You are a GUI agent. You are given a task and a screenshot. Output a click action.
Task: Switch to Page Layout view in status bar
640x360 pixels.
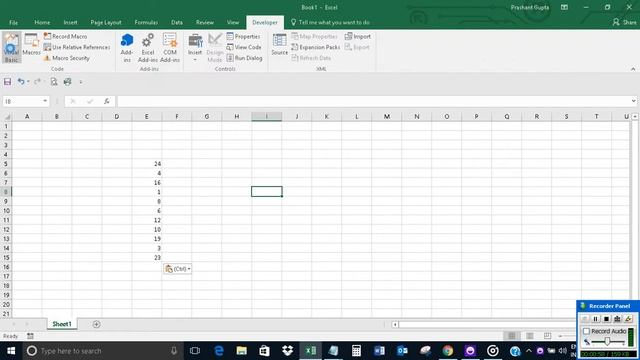tap(529, 336)
